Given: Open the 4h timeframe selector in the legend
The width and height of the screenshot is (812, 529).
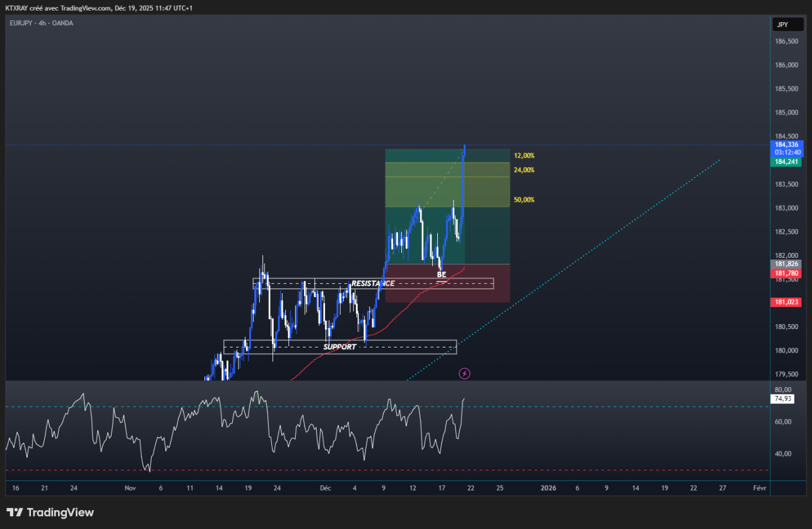Looking at the screenshot, I should [41, 23].
